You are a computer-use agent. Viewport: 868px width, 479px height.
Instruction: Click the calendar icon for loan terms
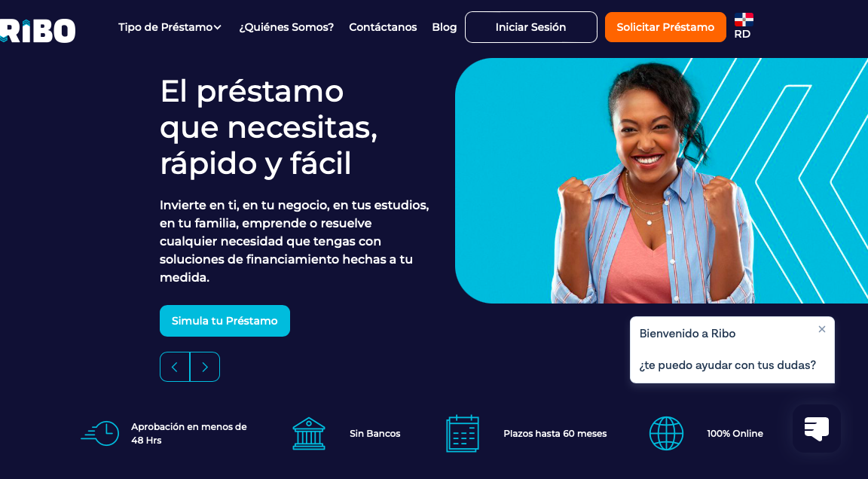[462, 434]
